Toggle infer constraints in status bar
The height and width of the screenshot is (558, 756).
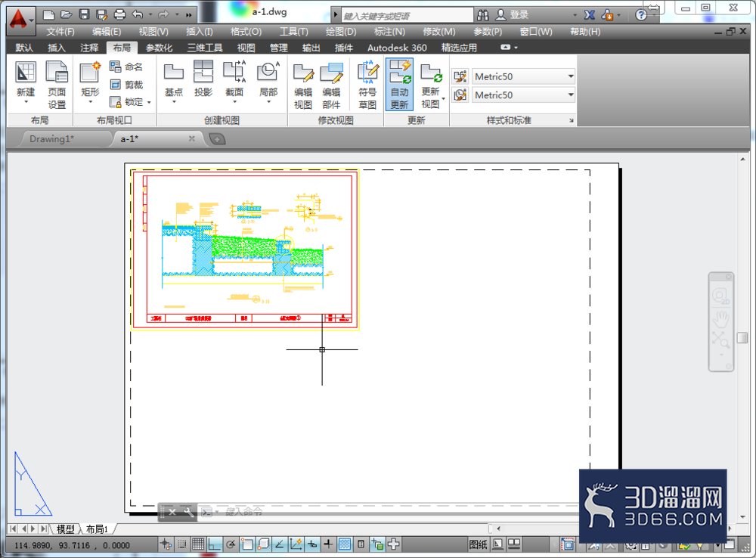[166, 544]
